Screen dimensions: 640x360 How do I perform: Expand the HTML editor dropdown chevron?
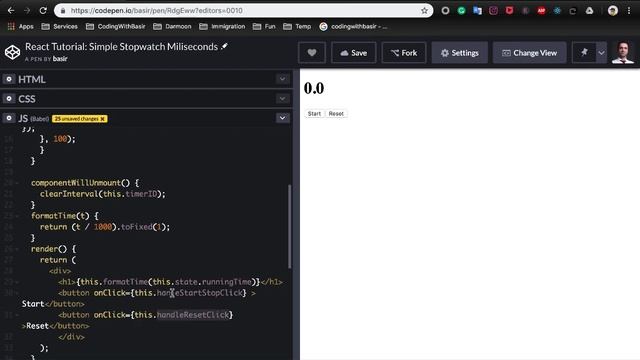tap(282, 79)
